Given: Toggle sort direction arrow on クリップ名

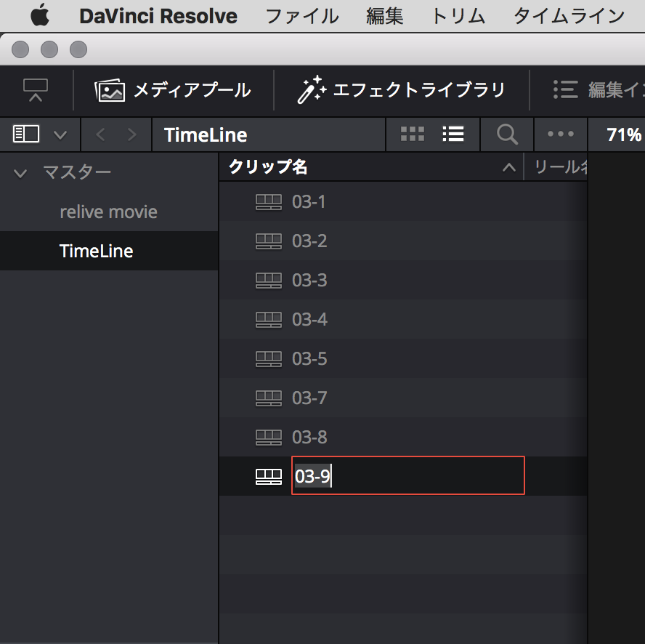Looking at the screenshot, I should tap(509, 167).
